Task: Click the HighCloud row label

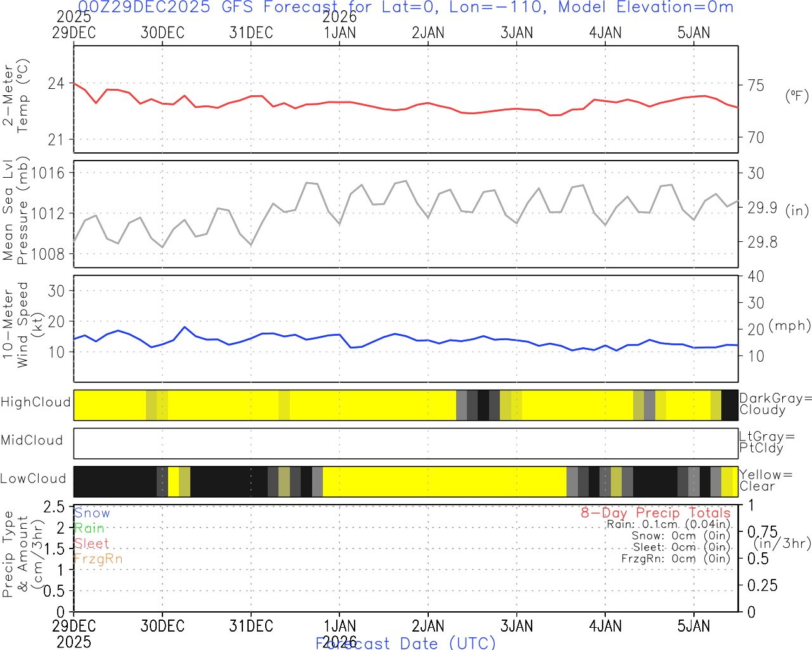Action: [x=36, y=402]
